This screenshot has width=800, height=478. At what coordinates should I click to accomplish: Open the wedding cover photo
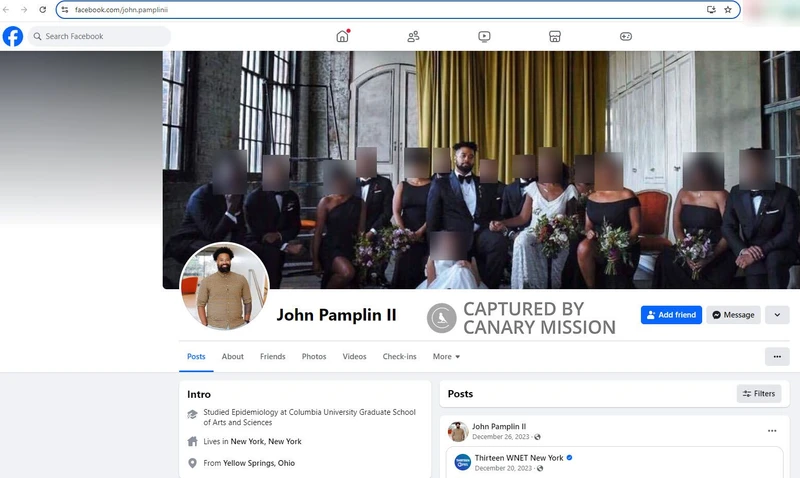click(x=481, y=170)
